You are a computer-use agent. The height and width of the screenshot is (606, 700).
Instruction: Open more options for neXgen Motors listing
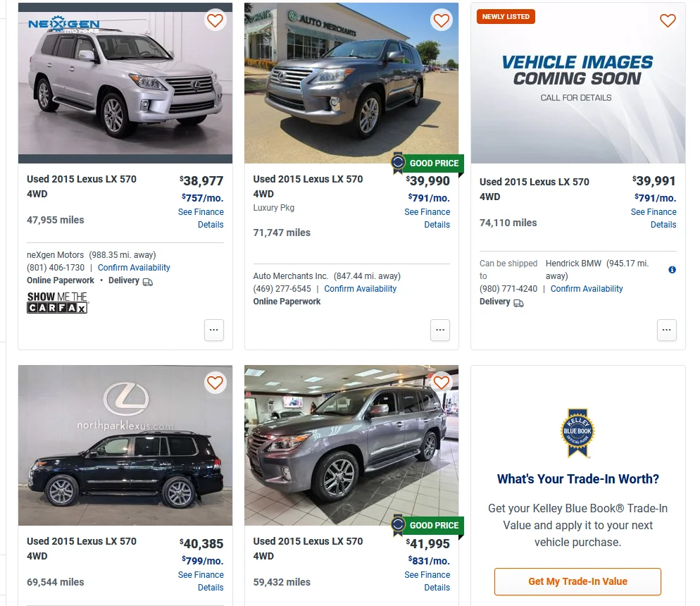(215, 329)
